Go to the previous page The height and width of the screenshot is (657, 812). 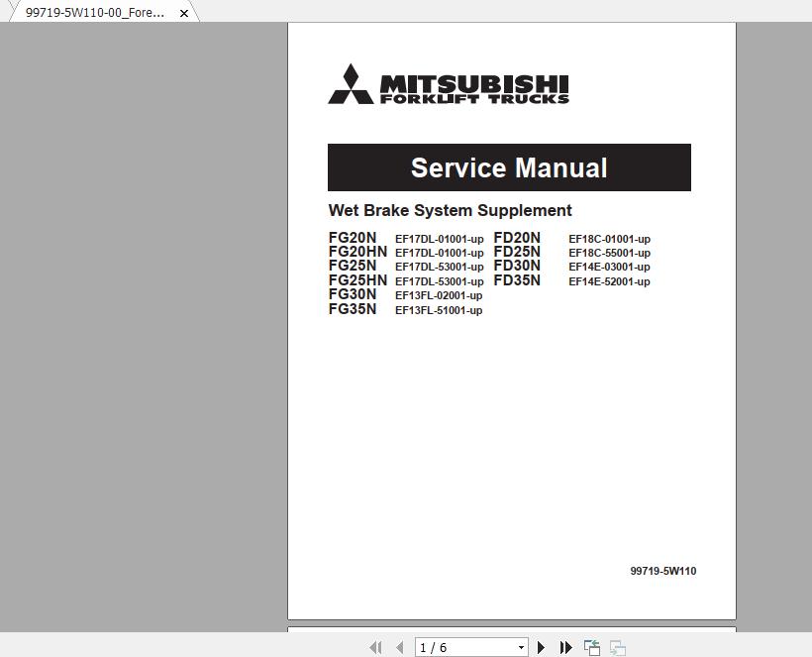[400, 647]
